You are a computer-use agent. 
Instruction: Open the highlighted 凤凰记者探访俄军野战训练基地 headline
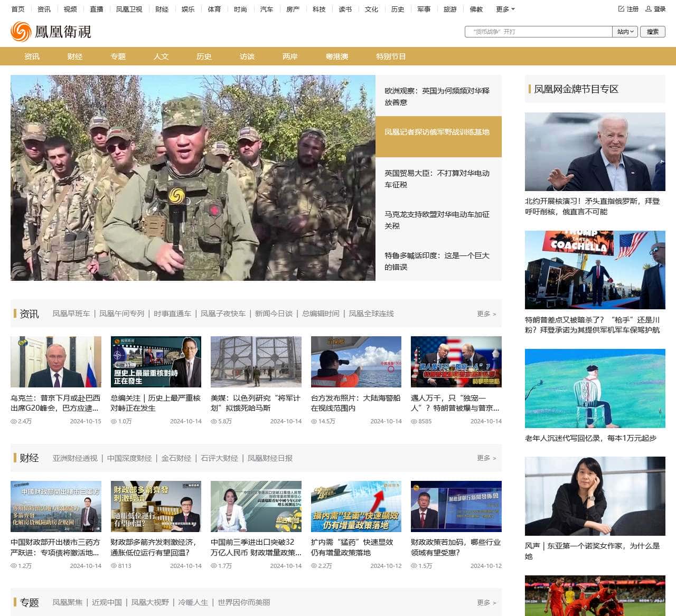click(x=437, y=132)
